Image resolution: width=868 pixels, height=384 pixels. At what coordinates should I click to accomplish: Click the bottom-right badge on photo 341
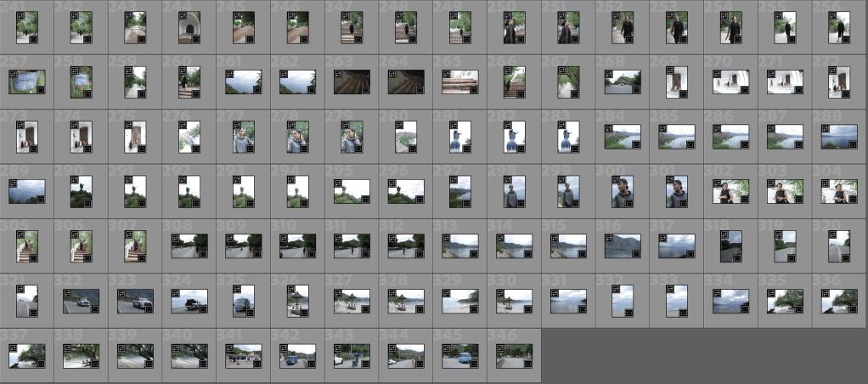pyautogui.click(x=256, y=362)
